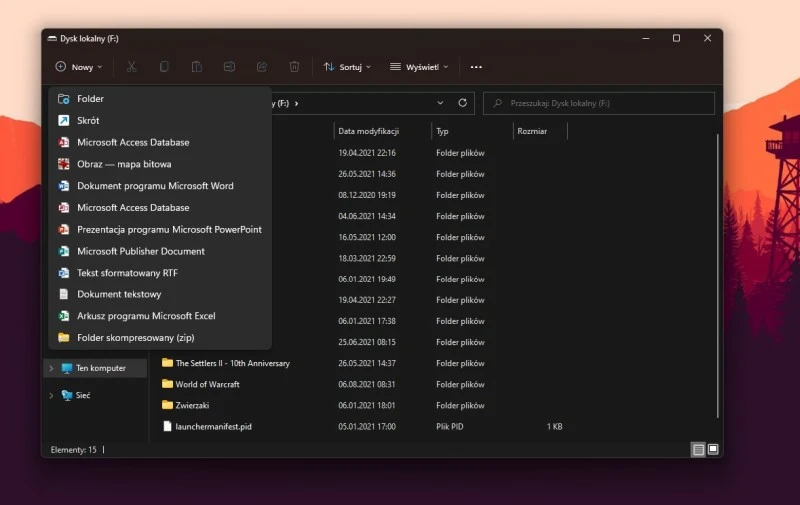Expand the Ten komputer tree node
The width and height of the screenshot is (800, 505).
tap(51, 368)
